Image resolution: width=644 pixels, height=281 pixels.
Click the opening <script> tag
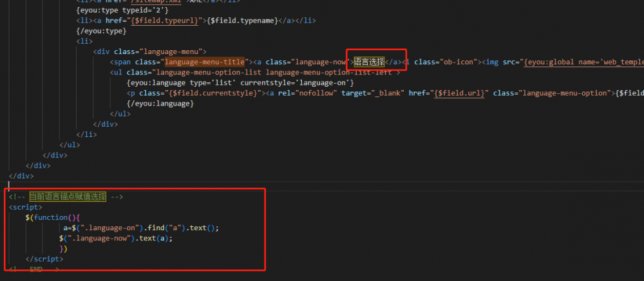click(26, 207)
